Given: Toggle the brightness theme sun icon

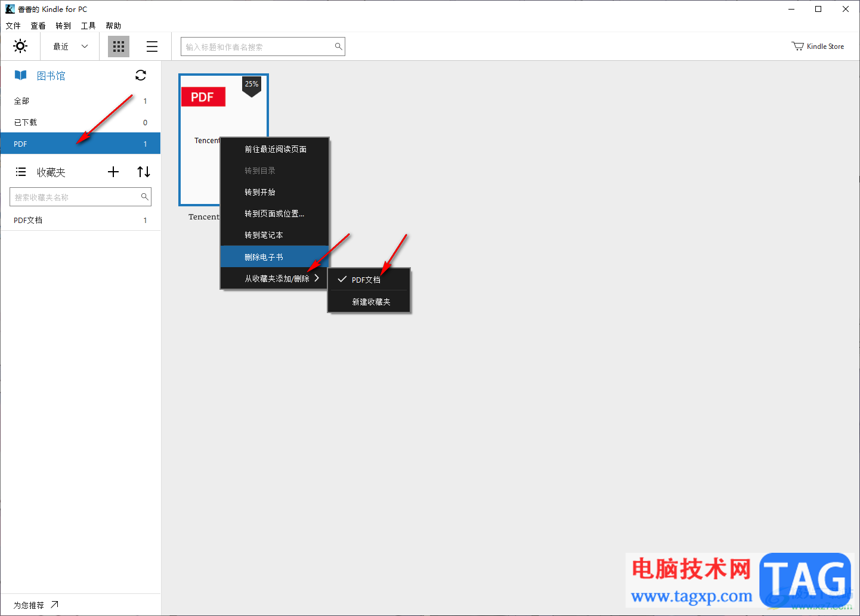Looking at the screenshot, I should (x=20, y=46).
